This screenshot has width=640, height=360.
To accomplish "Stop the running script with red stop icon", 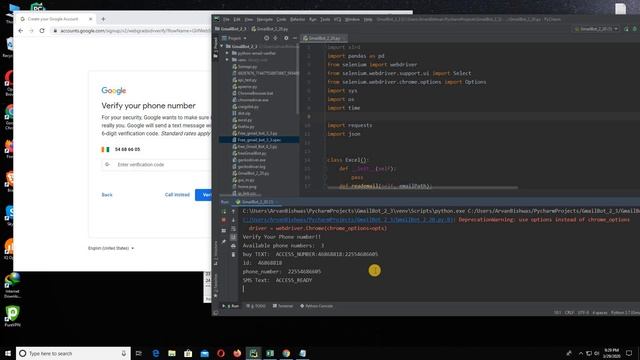I will point(224,220).
